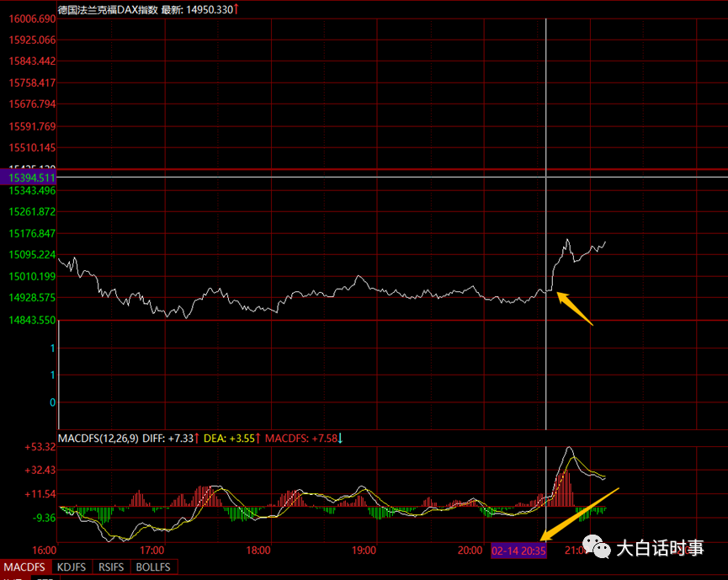Click the 德国法兰克福DAX指数 chart title
This screenshot has width=728, height=580.
(x=109, y=10)
